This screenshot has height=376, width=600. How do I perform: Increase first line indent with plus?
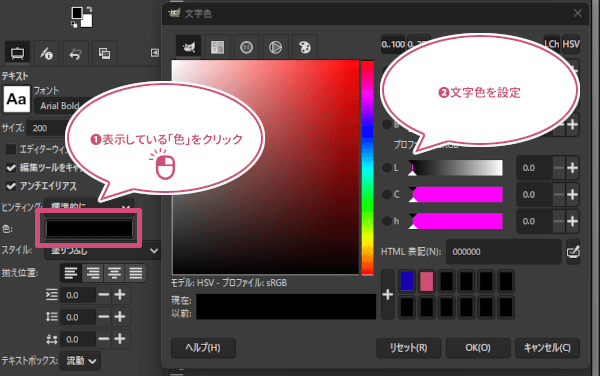[120, 295]
